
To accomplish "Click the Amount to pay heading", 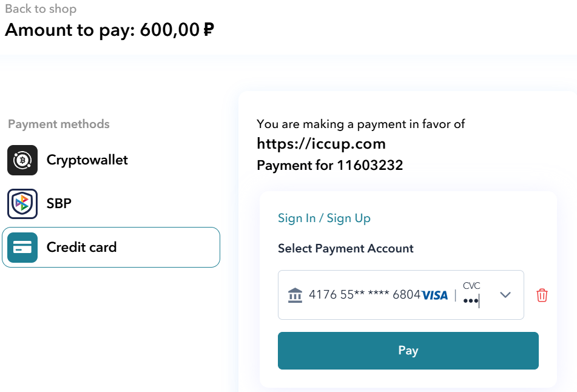I will pyautogui.click(x=109, y=29).
